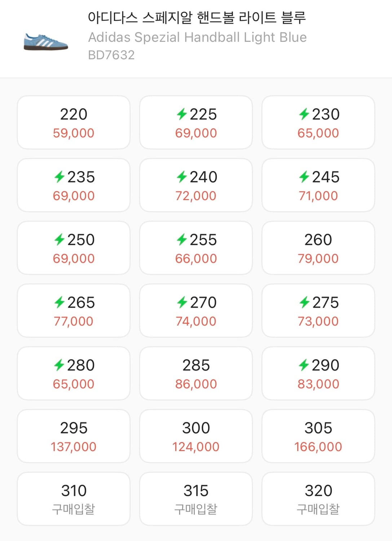This screenshot has height=541, width=392.
Task: Select the size 285 option
Action: [196, 373]
